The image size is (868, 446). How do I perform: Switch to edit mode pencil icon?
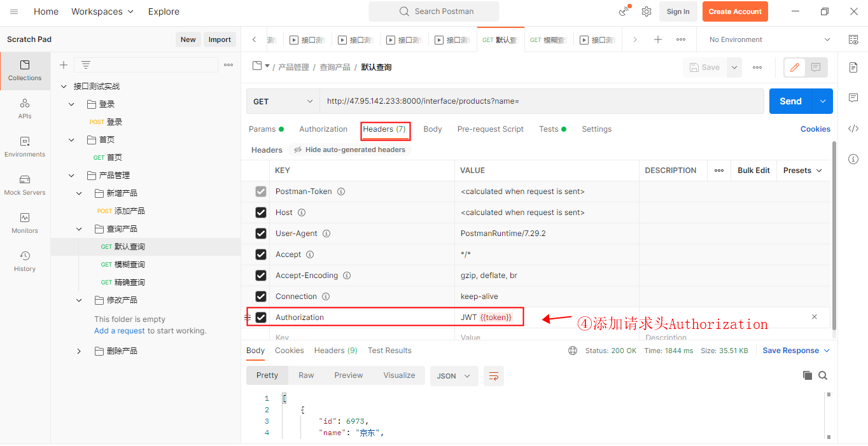pyautogui.click(x=794, y=67)
